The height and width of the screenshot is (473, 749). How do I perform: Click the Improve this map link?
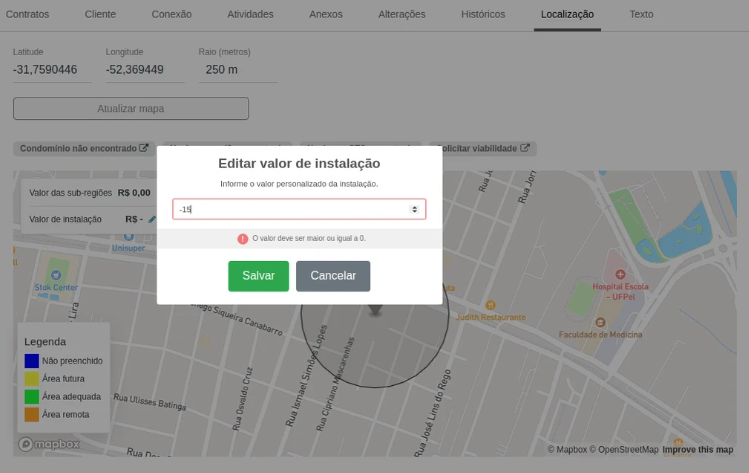pyautogui.click(x=697, y=450)
